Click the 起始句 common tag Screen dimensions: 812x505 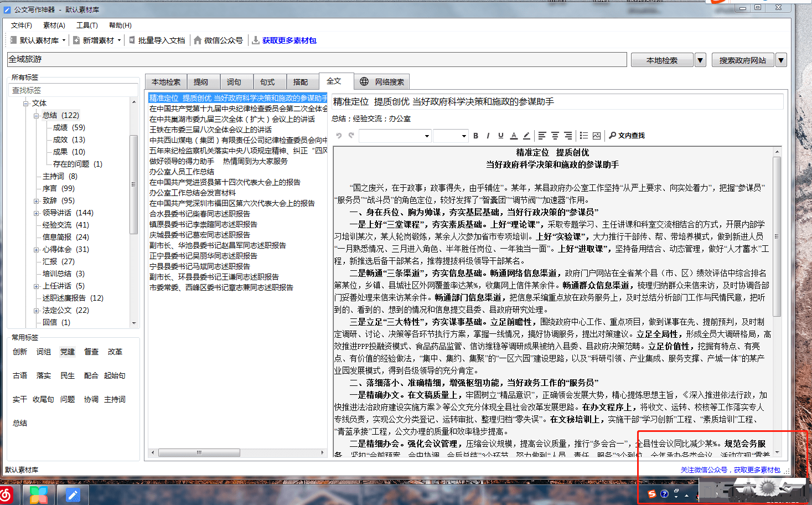tap(115, 375)
